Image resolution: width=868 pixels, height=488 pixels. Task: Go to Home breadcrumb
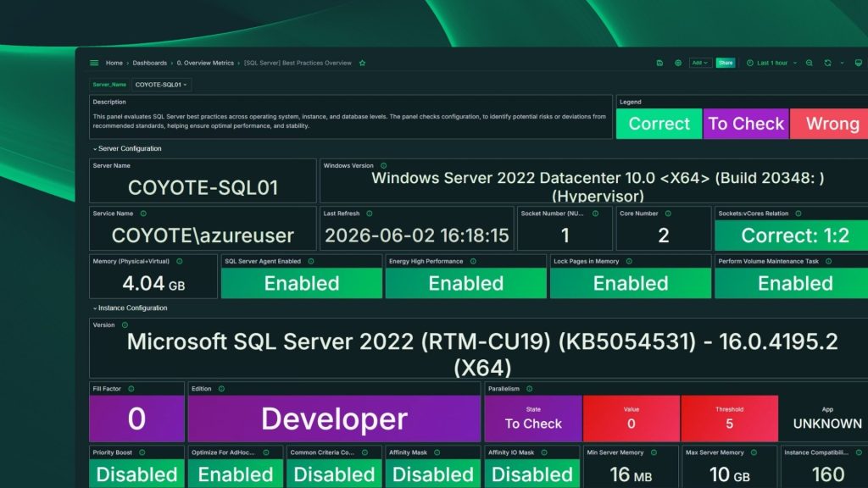click(x=114, y=63)
